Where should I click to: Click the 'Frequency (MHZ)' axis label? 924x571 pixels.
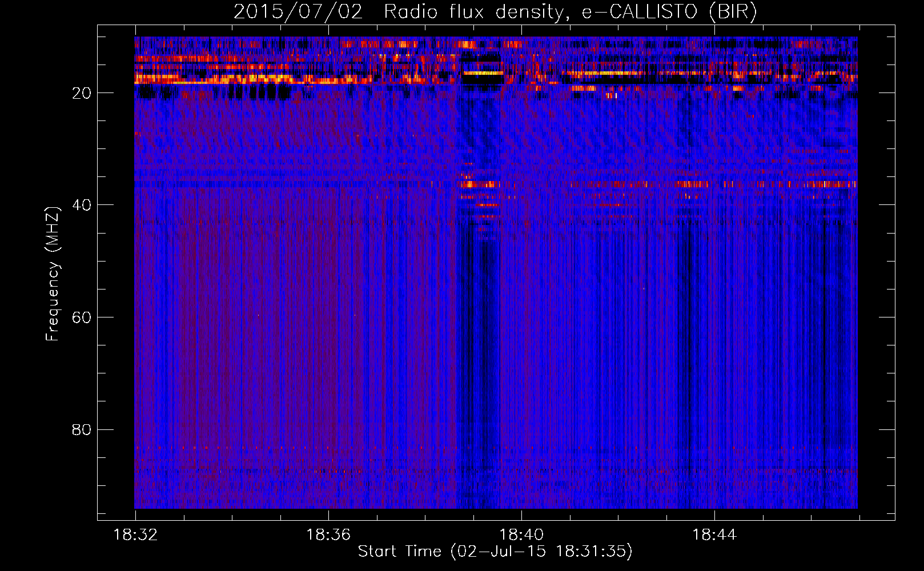(x=53, y=274)
